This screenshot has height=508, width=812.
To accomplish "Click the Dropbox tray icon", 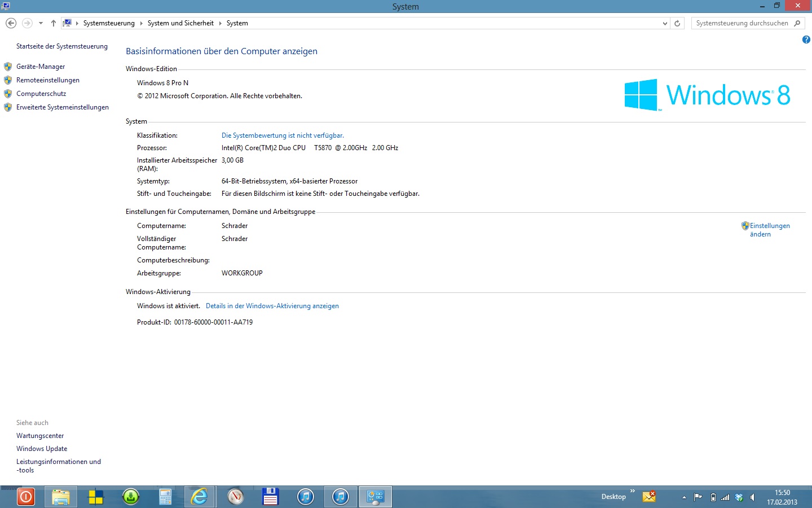I will pos(739,497).
